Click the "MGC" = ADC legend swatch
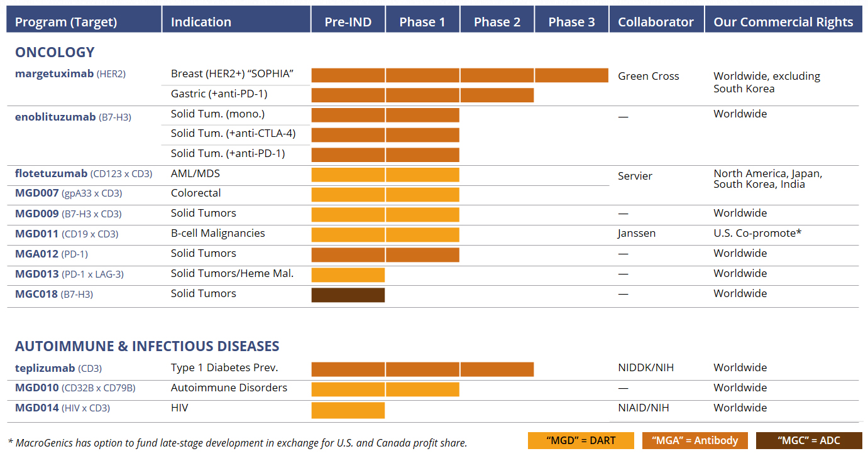 click(808, 440)
